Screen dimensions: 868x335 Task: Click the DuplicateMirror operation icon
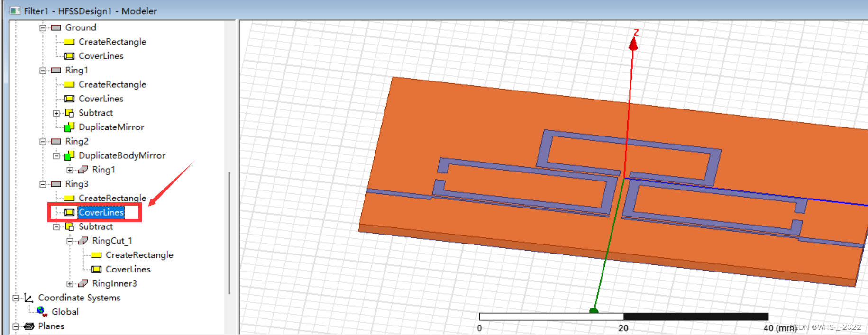pyautogui.click(x=70, y=127)
